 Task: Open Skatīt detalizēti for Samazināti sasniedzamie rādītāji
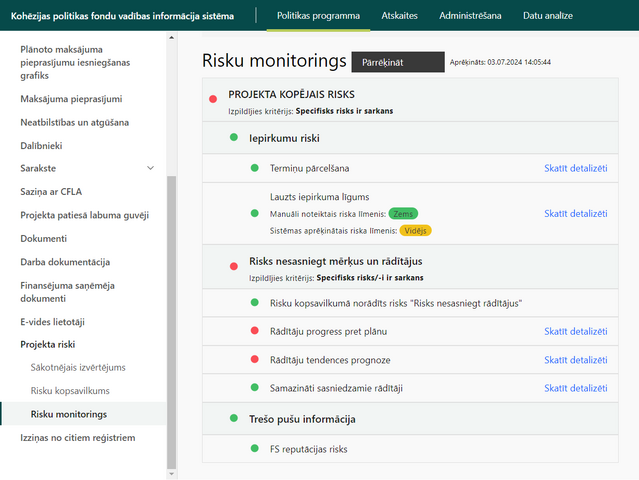pos(575,388)
